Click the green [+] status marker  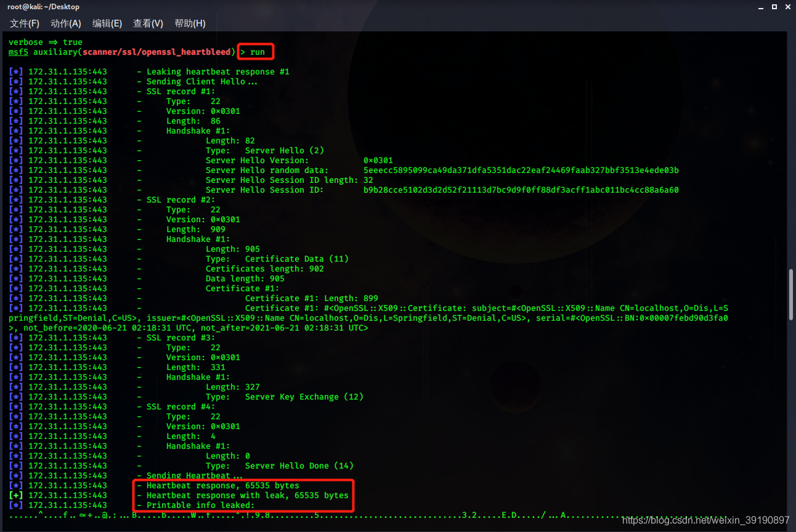[x=16, y=496]
